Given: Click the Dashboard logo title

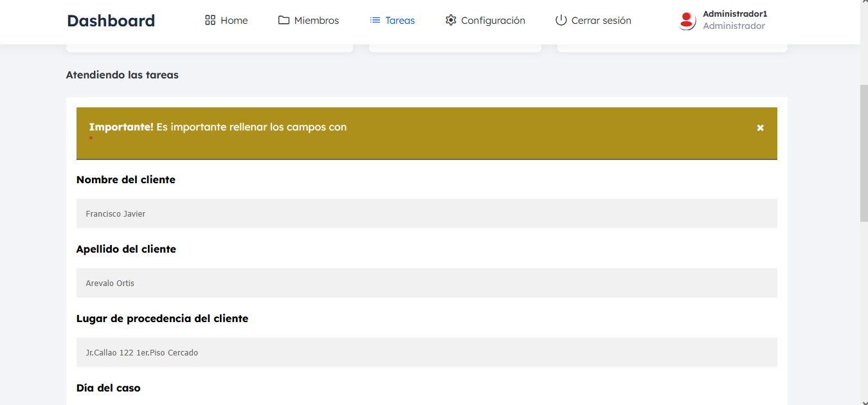Looking at the screenshot, I should pyautogui.click(x=111, y=21).
